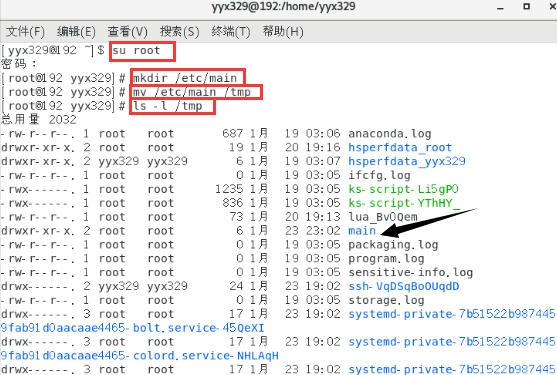This screenshot has width=557, height=375.
Task: Click the ks-script-YThHY_ file name
Action: 404,203
